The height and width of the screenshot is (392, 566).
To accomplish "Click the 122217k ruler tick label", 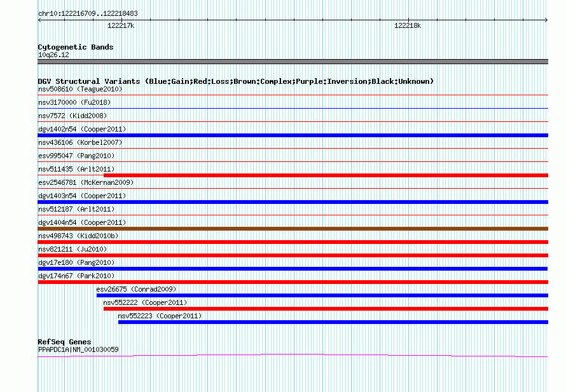I will tap(121, 25).
